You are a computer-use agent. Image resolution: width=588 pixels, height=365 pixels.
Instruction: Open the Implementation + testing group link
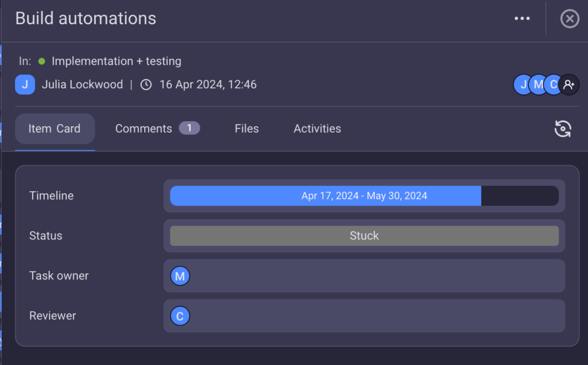click(116, 61)
